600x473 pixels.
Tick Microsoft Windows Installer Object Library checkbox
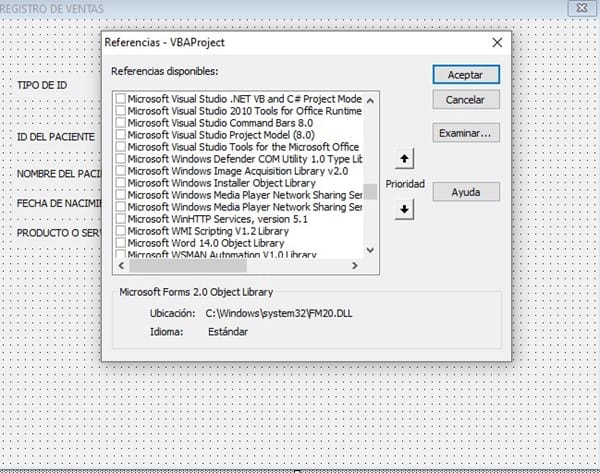pos(121,183)
